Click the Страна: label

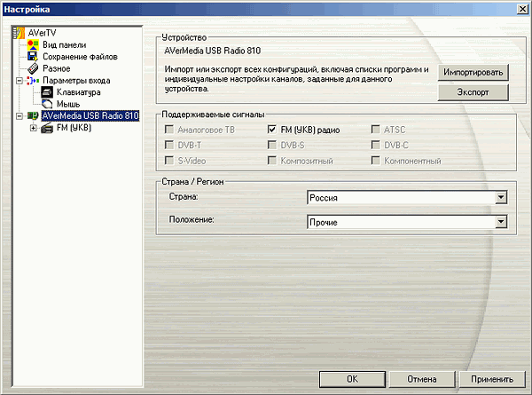tap(184, 197)
